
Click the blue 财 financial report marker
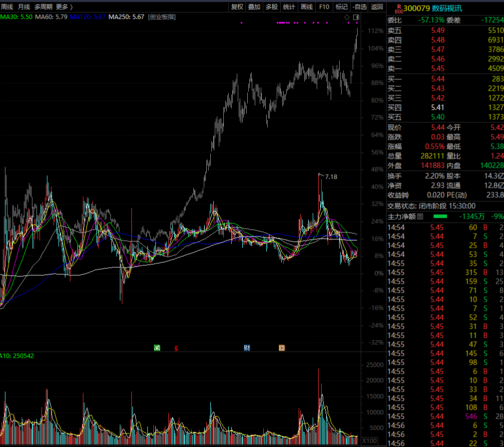(247, 348)
